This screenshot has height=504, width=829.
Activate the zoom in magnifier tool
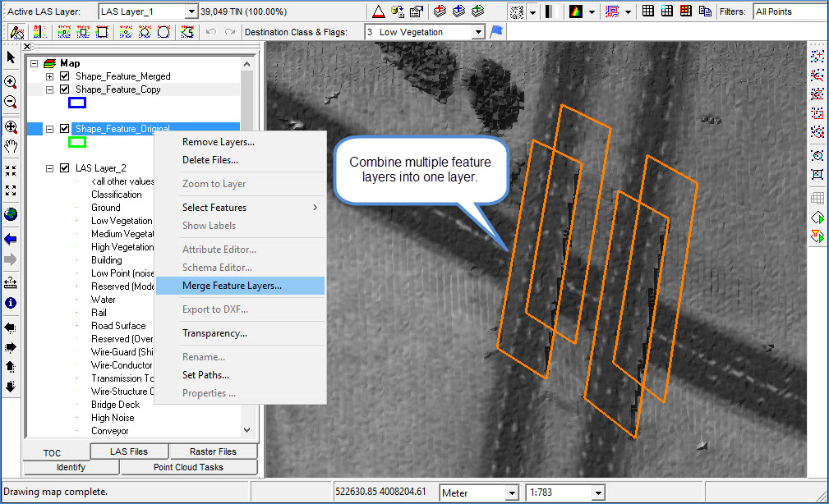coord(11,82)
